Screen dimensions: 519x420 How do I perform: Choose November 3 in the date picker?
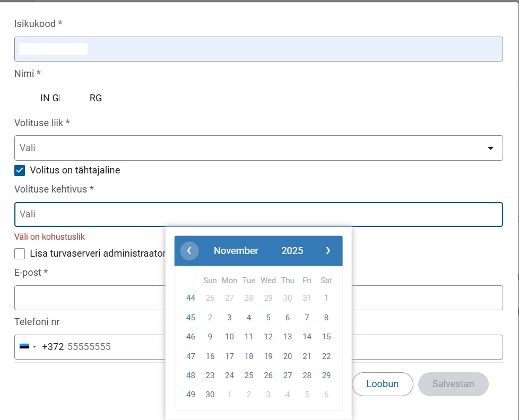tap(229, 318)
